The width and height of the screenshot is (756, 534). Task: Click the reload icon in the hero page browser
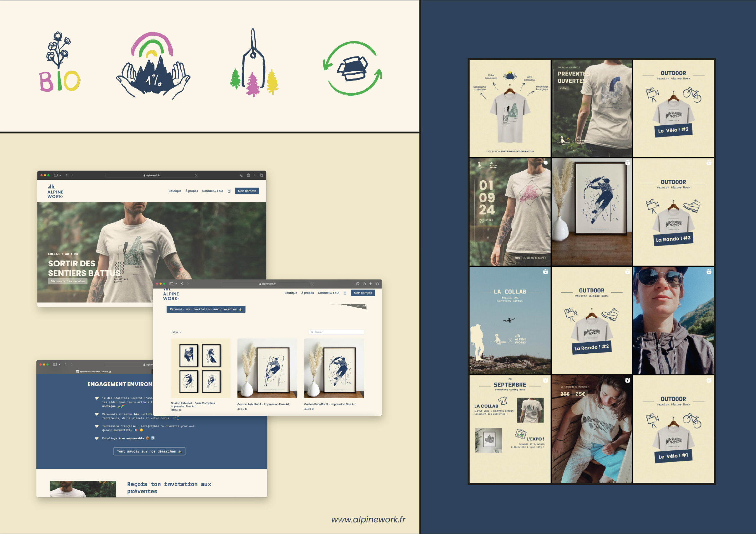(195, 175)
